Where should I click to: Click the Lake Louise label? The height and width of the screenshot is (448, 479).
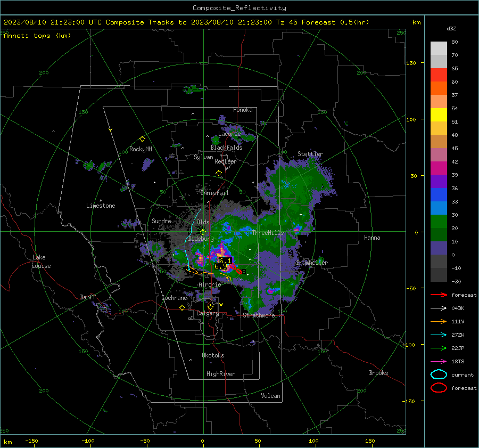pos(42,262)
